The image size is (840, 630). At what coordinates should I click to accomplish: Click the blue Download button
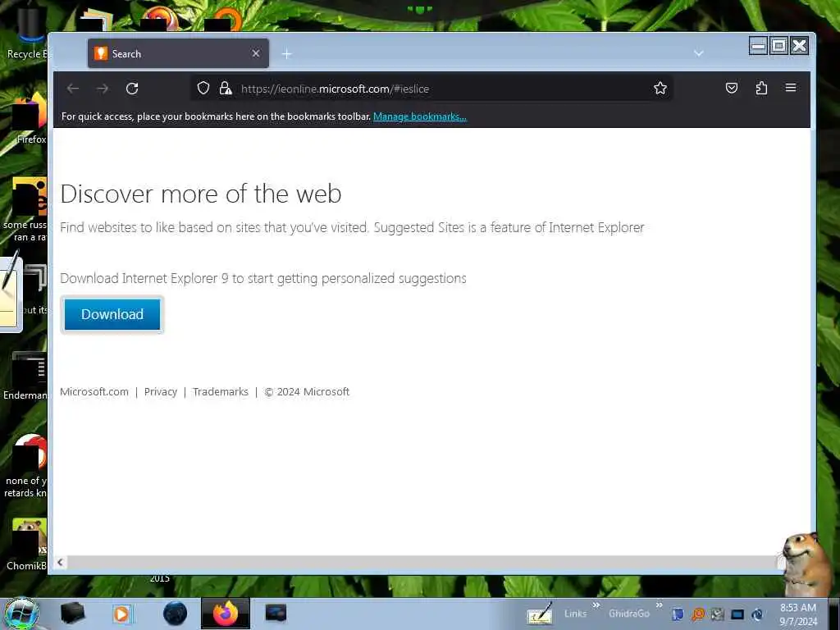coord(112,314)
